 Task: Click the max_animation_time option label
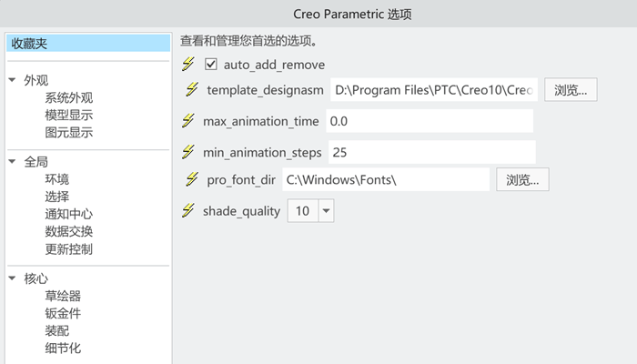tap(261, 121)
